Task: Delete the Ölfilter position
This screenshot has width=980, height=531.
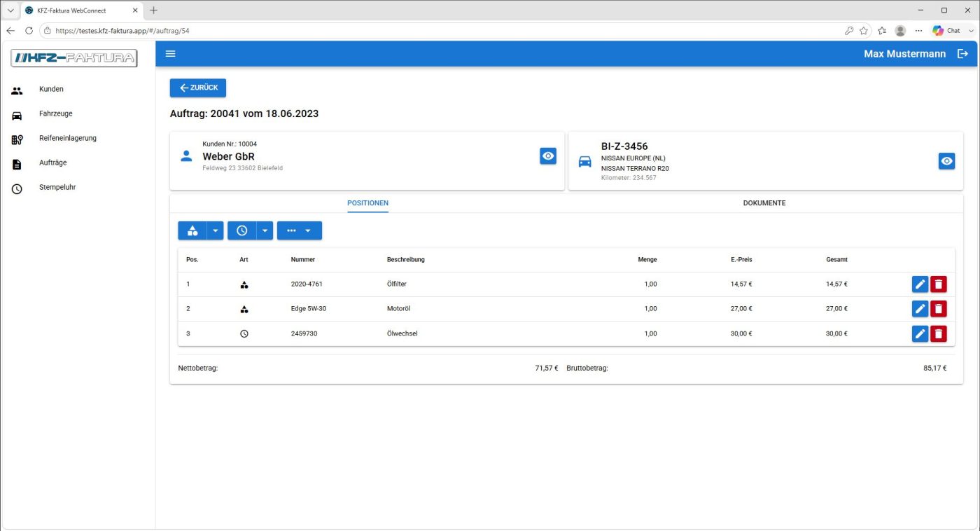Action: click(938, 284)
